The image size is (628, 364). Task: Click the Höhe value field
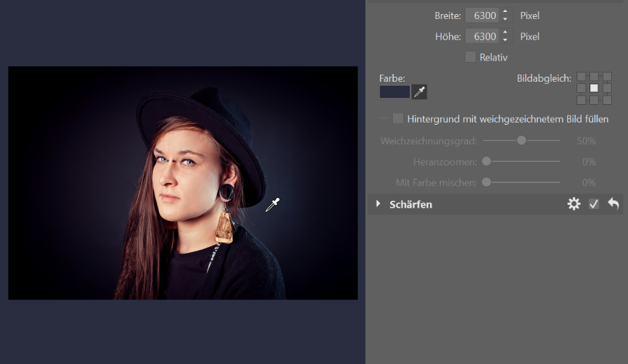(x=482, y=36)
